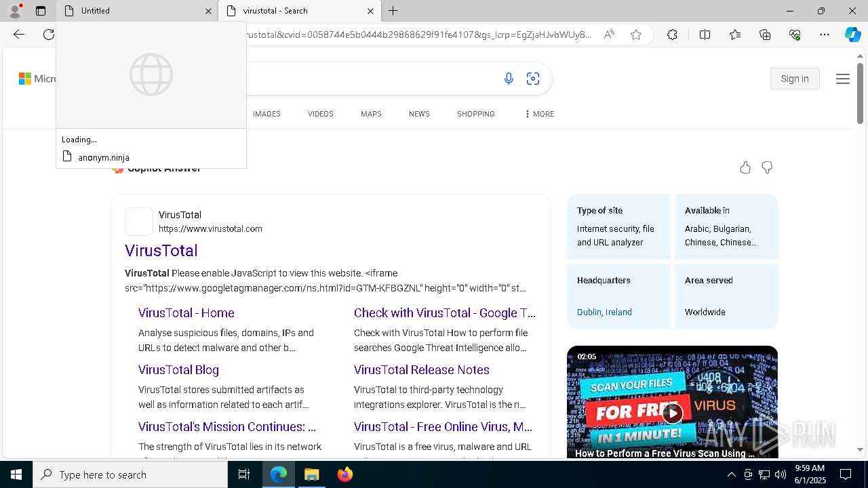
Task: Give thumbs up to Copilot answer
Action: tap(745, 167)
